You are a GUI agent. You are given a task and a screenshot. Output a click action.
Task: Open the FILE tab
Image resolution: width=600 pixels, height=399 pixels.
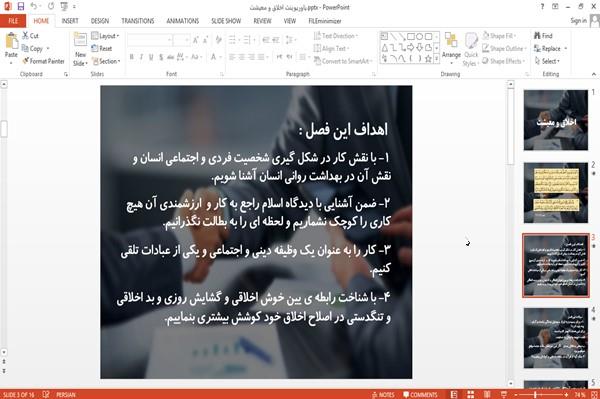(13, 21)
